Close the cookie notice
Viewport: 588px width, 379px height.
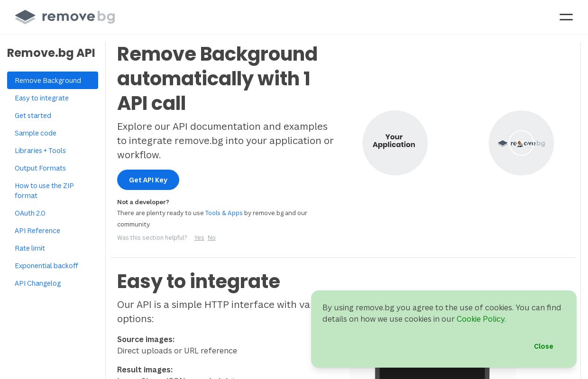tap(543, 346)
